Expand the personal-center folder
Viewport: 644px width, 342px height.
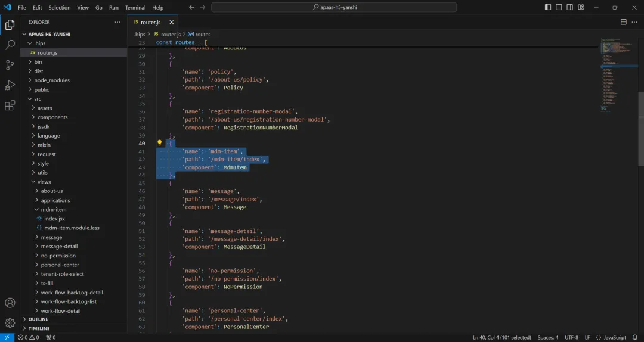[x=73, y=265]
